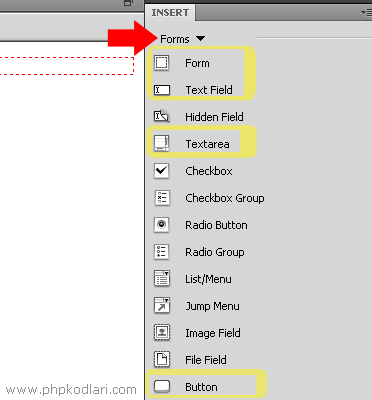372x400 pixels.
Task: Select the File Field icon
Action: point(162,360)
